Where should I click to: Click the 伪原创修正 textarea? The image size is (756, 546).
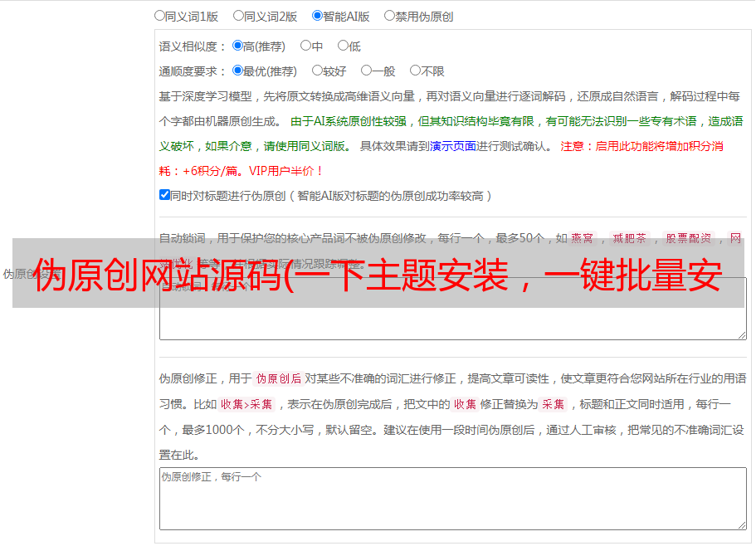tap(453, 499)
